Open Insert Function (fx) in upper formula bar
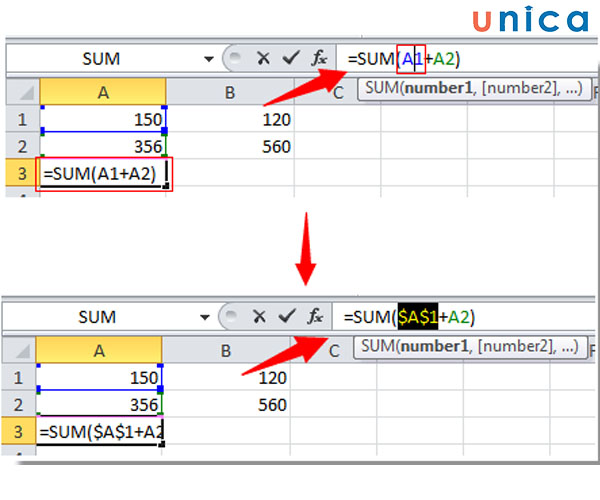 point(318,59)
